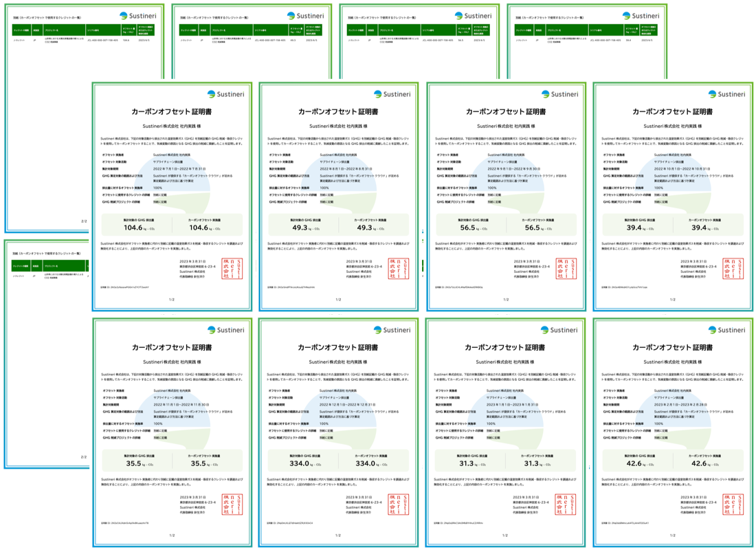Click the credit table row on the credit list page listing 39.4

pyautogui.click(x=586, y=41)
